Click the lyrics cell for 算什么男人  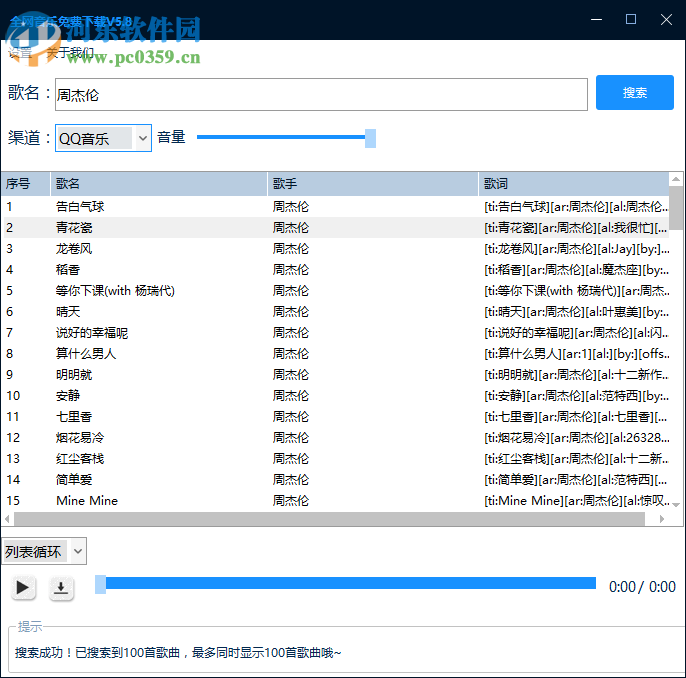[576, 353]
